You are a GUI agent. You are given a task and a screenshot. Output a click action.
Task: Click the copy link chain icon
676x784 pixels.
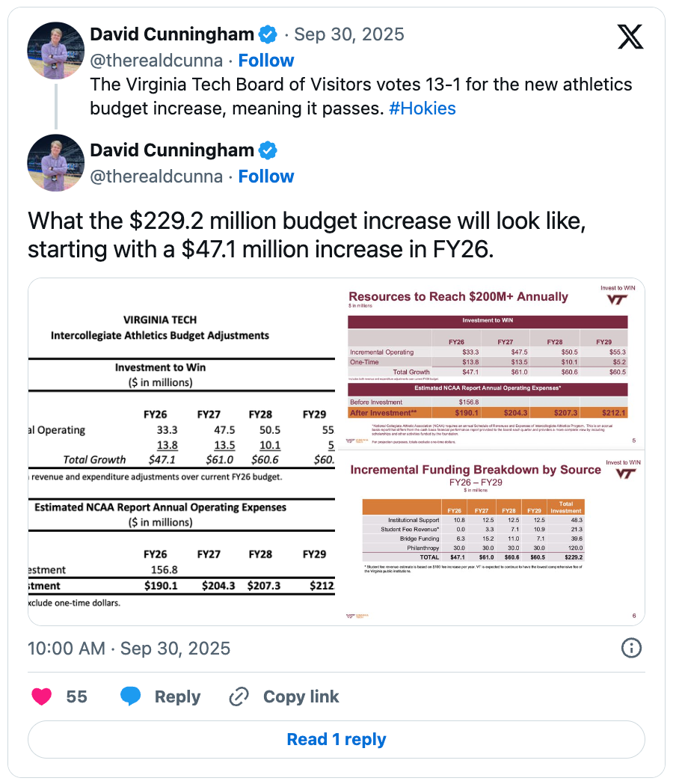(x=239, y=696)
